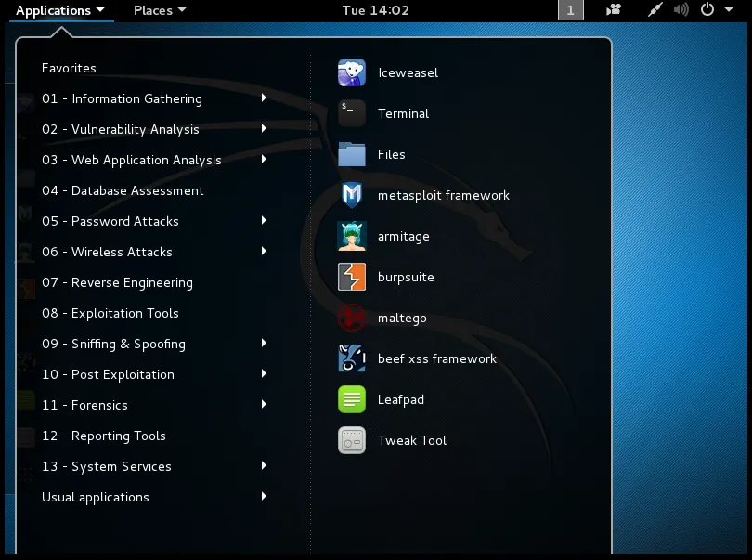Select the Exploitation Tools category

pyautogui.click(x=109, y=313)
